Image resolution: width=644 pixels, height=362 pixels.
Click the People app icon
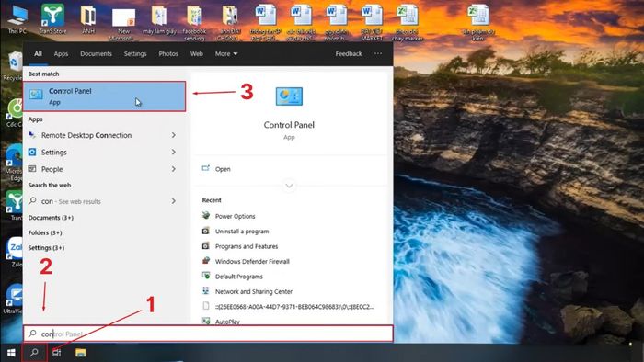click(x=32, y=169)
